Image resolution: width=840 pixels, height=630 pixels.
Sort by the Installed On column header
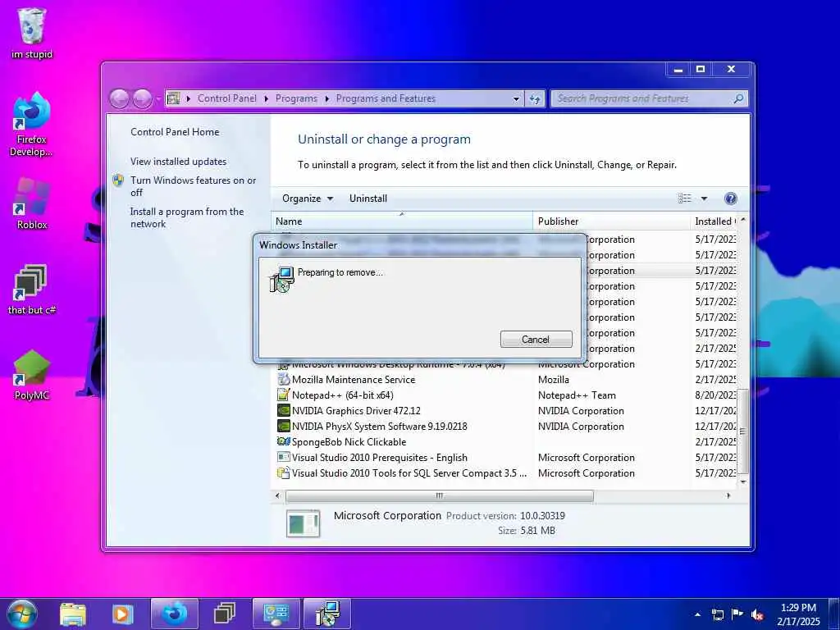[x=714, y=221]
